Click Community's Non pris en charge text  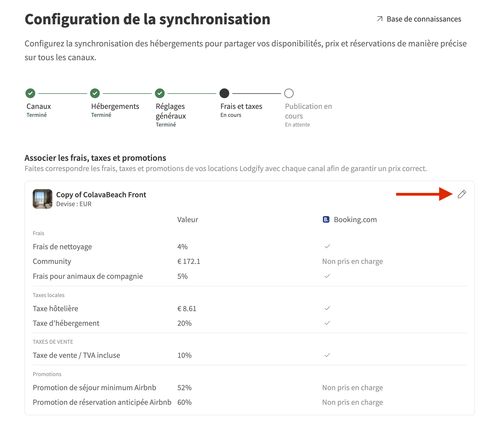coord(352,261)
